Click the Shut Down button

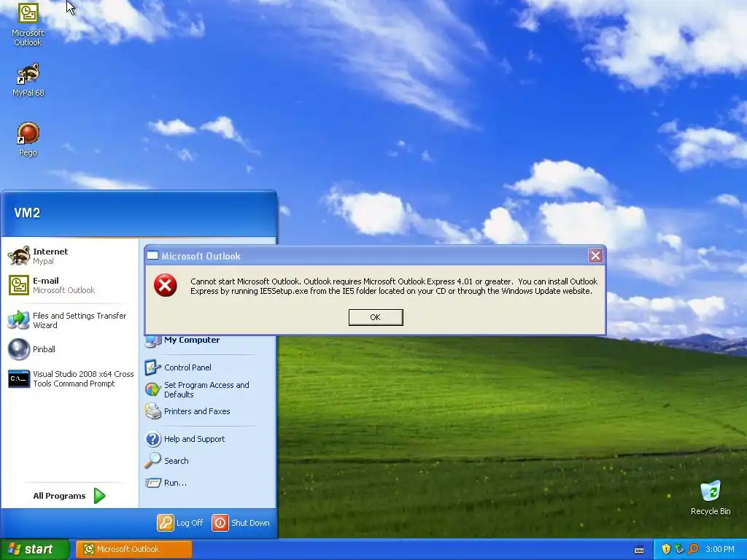241,522
